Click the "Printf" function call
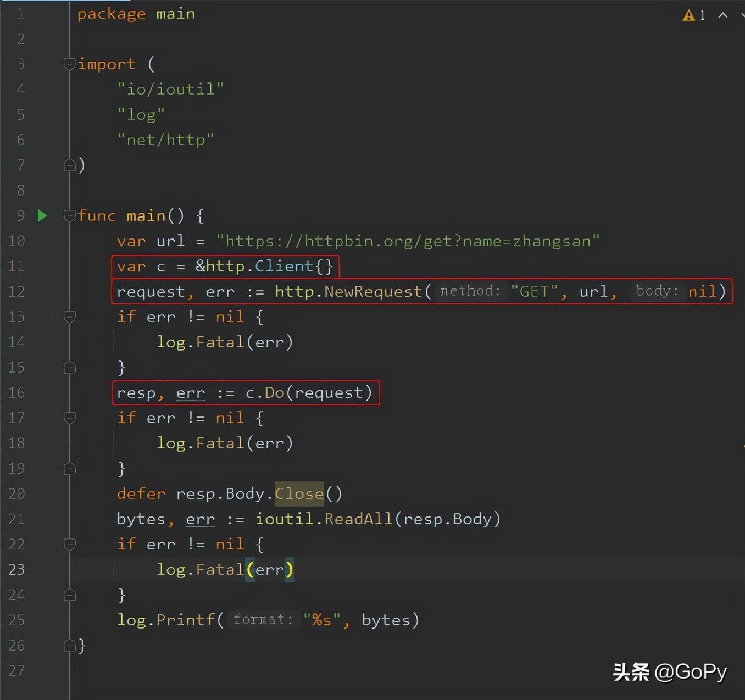745x700 pixels. (x=186, y=620)
